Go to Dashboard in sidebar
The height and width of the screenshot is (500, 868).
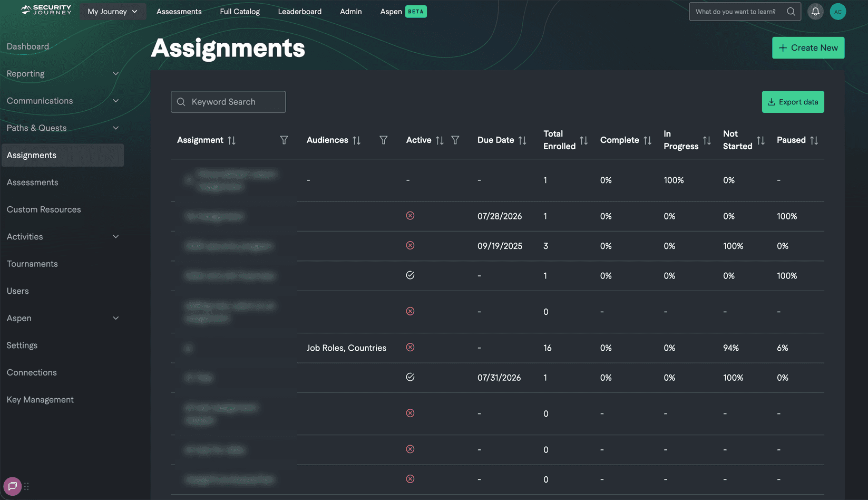click(x=28, y=46)
